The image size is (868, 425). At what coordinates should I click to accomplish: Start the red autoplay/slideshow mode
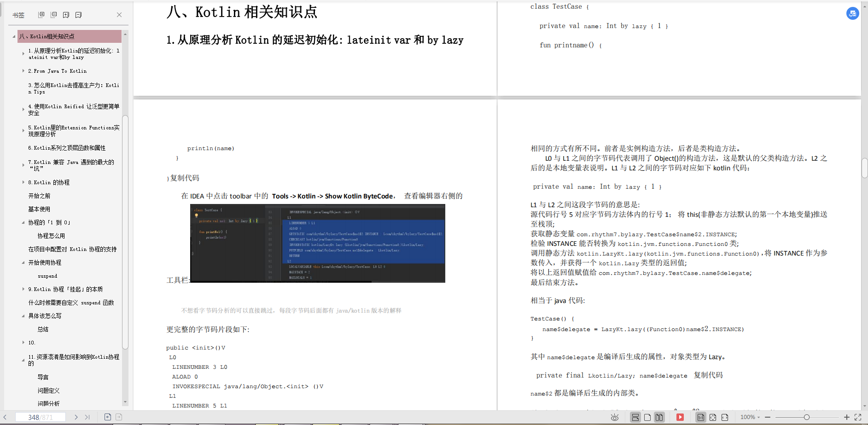(x=680, y=417)
